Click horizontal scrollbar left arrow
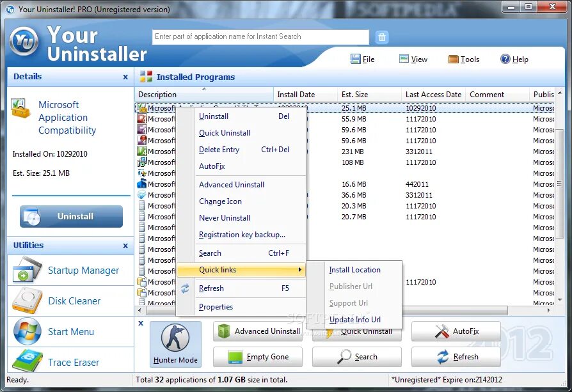The height and width of the screenshot is (392, 572). click(139, 310)
